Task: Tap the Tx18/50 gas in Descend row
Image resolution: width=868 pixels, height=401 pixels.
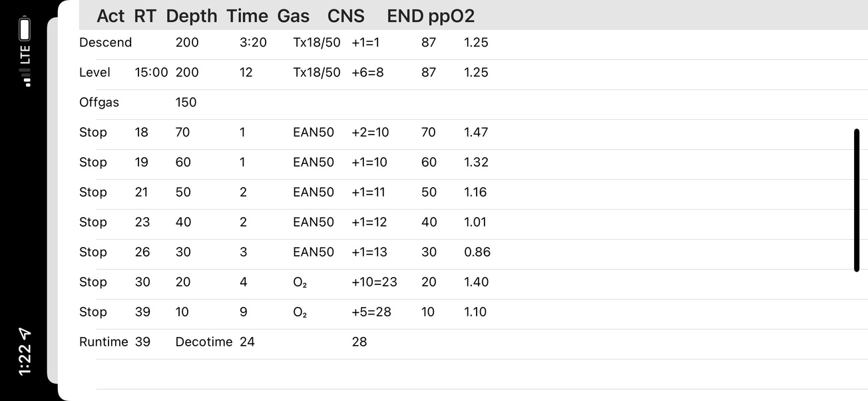Action: pos(317,43)
